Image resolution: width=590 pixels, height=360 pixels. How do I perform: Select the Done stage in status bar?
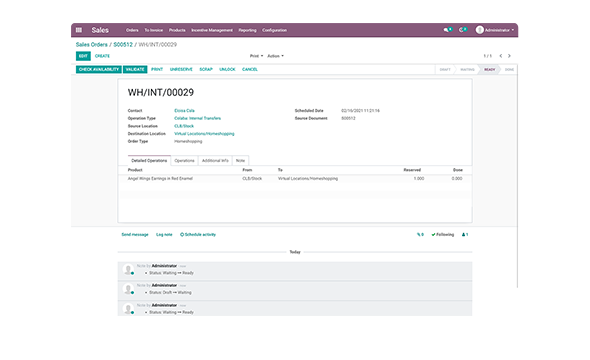(509, 70)
